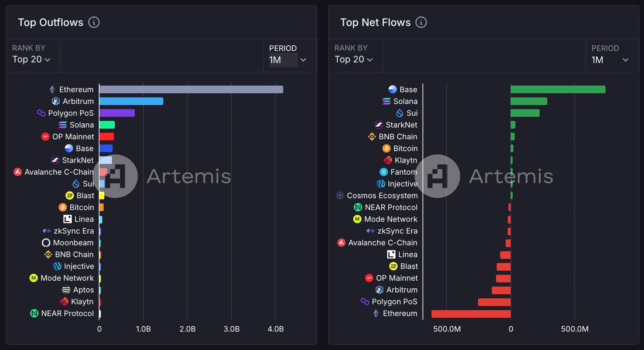Click the BNB Chain icon in Top Outflows

(48, 254)
